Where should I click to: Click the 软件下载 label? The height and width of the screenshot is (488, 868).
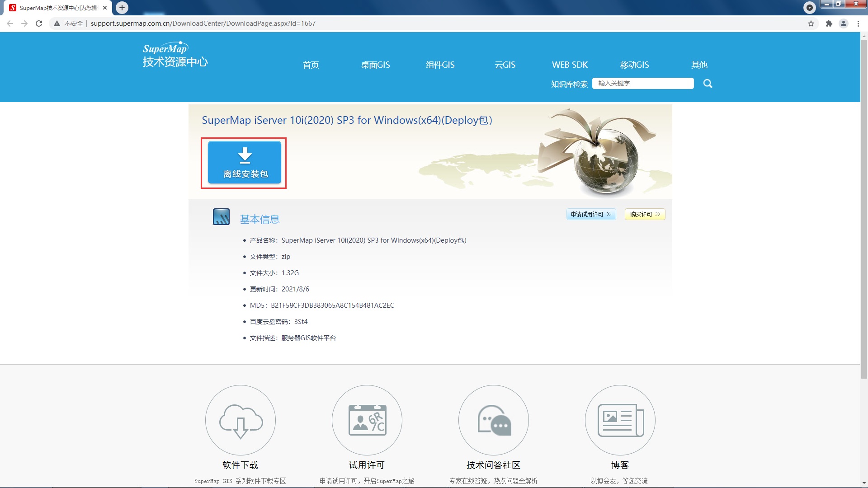click(240, 465)
